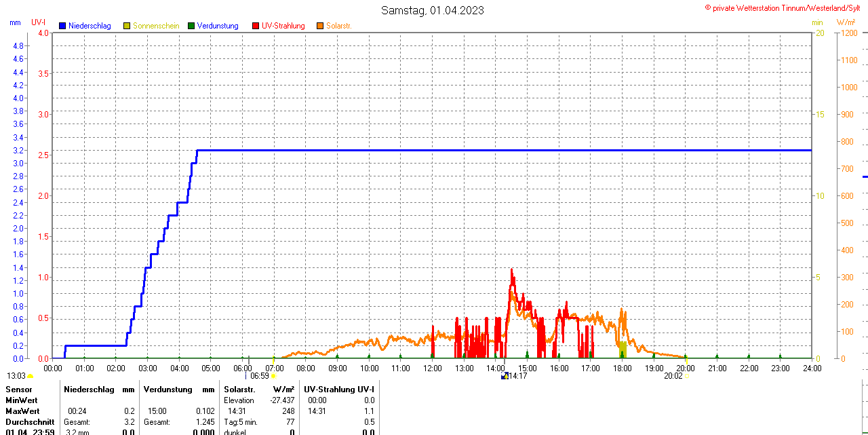Click the Niederschlag column header in the table
Viewport: 868px width, 435px height.
coord(89,390)
